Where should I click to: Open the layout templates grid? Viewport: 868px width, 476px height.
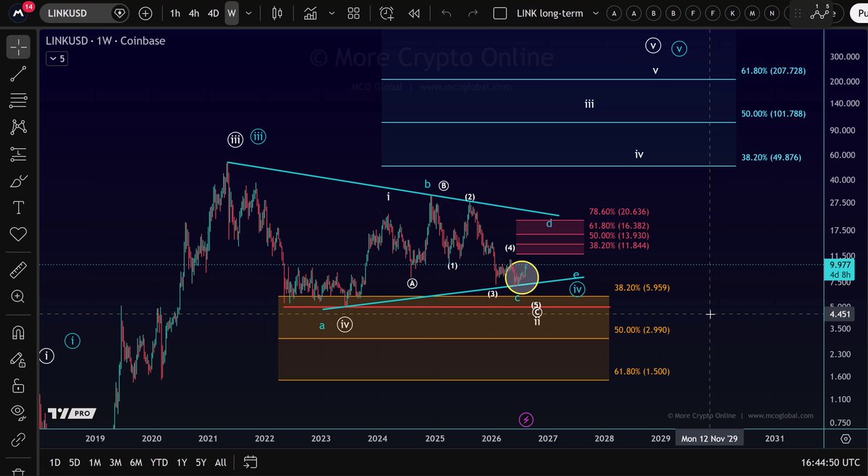coord(354,13)
